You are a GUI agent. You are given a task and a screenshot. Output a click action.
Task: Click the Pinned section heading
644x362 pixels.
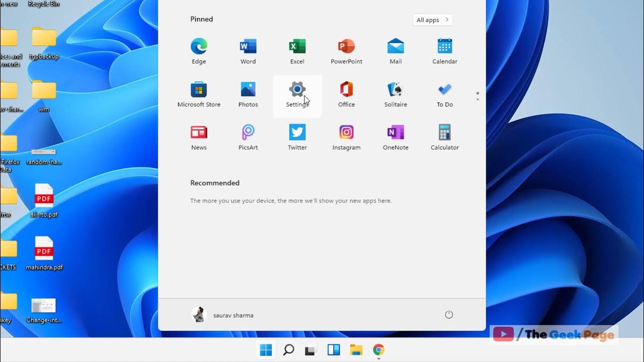pyautogui.click(x=201, y=19)
